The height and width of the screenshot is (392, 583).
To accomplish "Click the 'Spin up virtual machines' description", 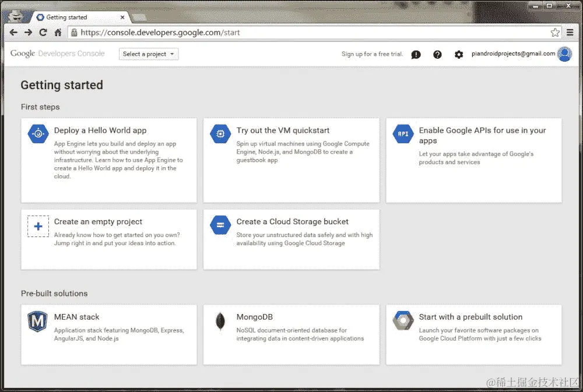I will [303, 151].
